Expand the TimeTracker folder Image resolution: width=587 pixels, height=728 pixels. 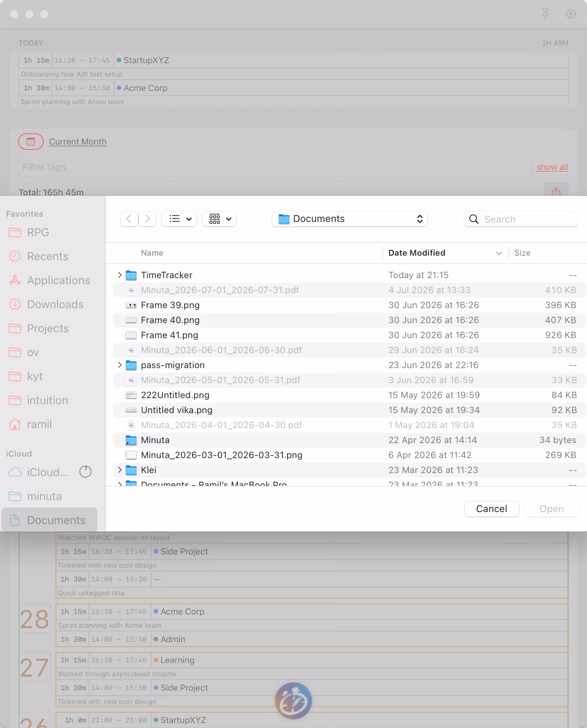coord(120,275)
